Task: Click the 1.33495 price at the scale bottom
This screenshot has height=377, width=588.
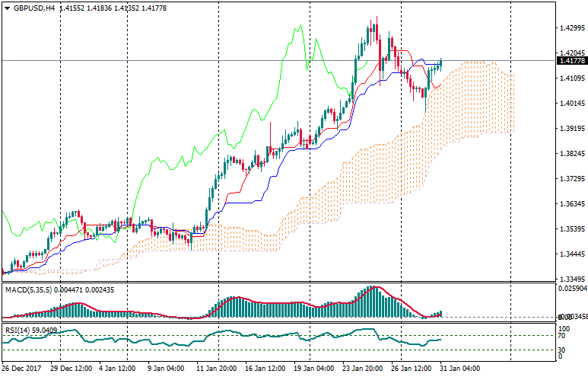Action: point(571,279)
